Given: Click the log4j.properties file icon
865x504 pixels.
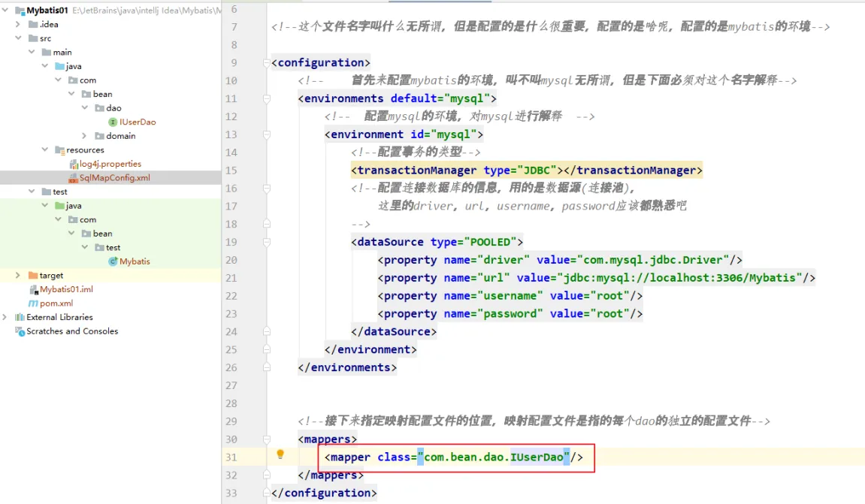Looking at the screenshot, I should pos(74,164).
